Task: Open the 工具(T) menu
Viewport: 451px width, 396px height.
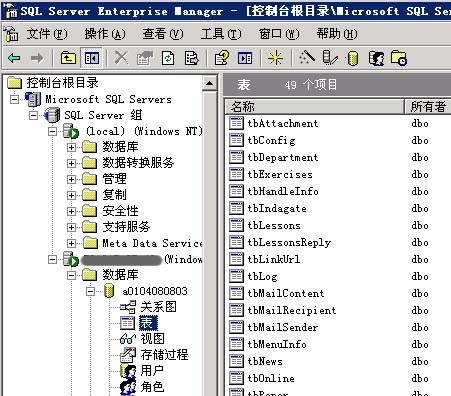Action: [x=221, y=34]
